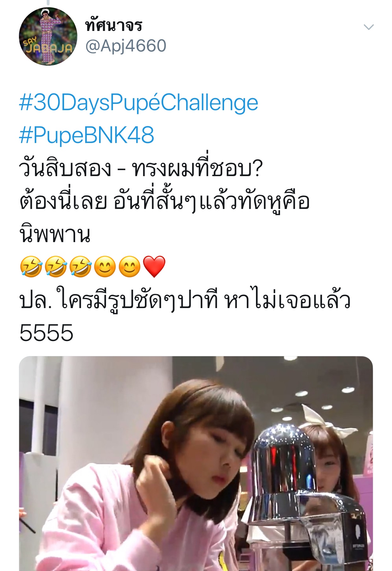Screen dimensions: 392x571
Task: Open the #30DaysPupéChallenge hashtag
Action: (139, 103)
